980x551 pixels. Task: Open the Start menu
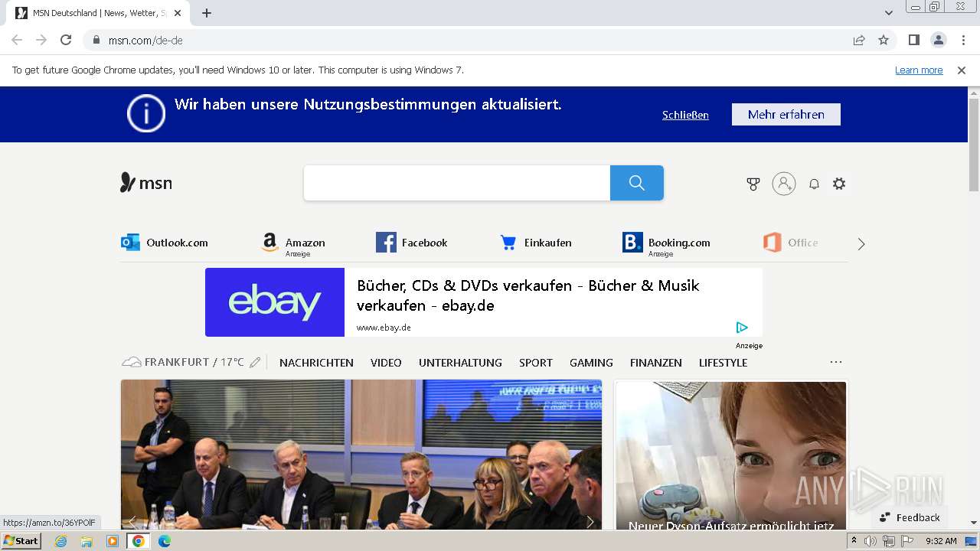pyautogui.click(x=21, y=541)
